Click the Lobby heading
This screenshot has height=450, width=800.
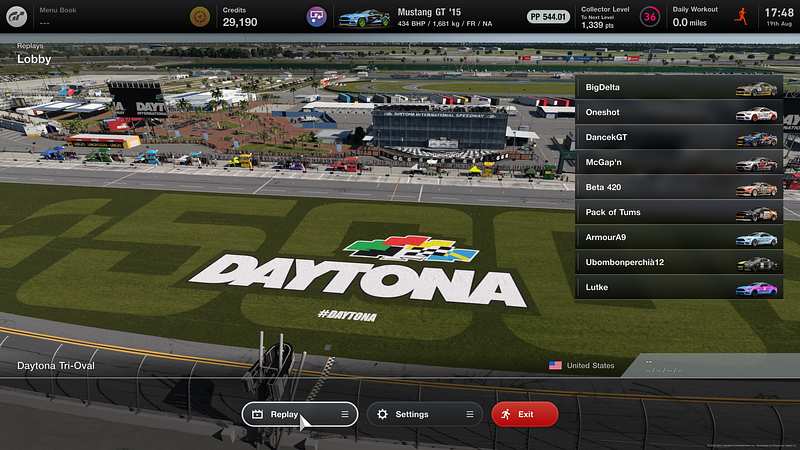click(x=34, y=59)
